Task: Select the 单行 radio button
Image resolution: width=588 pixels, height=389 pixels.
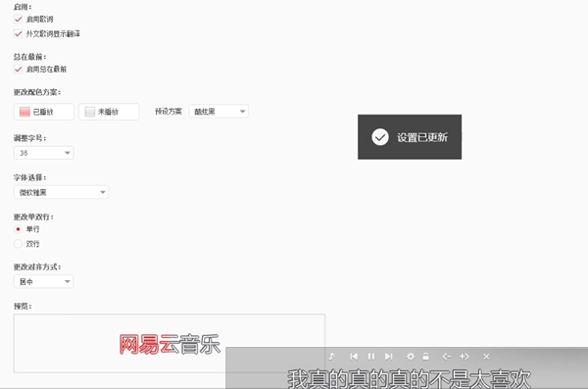Action: (18, 229)
